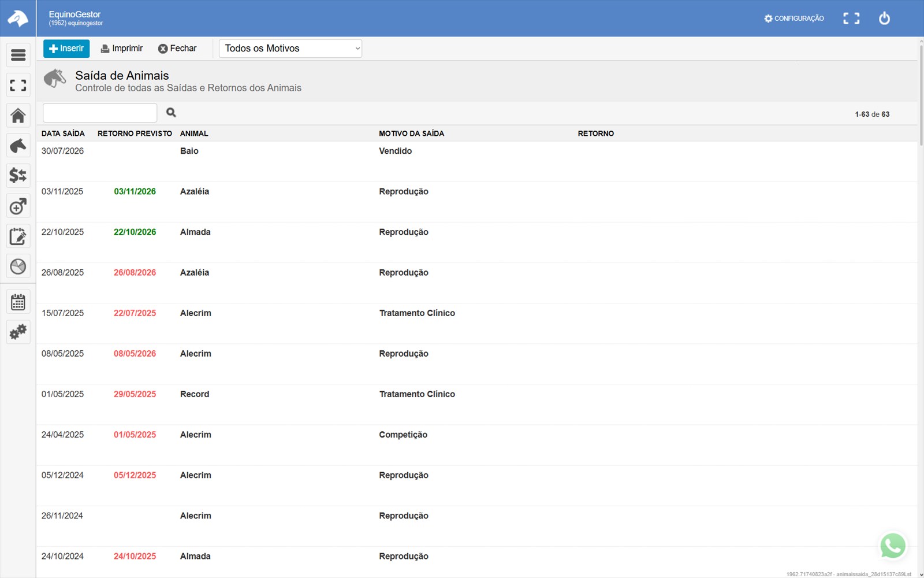This screenshot has width=924, height=578.
Task: Click the Inserir button
Action: pyautogui.click(x=66, y=49)
